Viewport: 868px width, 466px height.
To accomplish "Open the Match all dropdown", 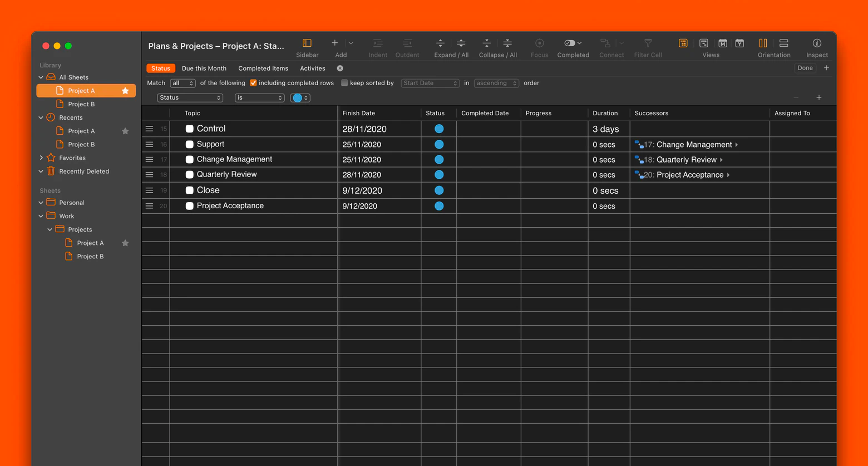I will point(183,83).
